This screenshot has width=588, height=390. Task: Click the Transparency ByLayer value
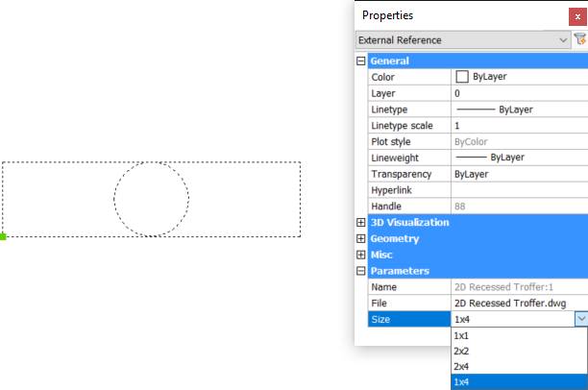coord(519,174)
